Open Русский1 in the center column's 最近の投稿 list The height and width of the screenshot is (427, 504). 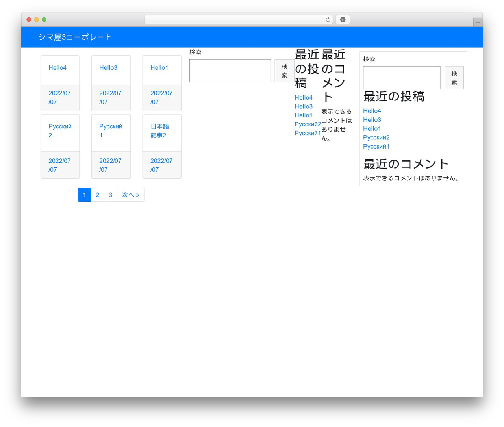[x=308, y=133]
